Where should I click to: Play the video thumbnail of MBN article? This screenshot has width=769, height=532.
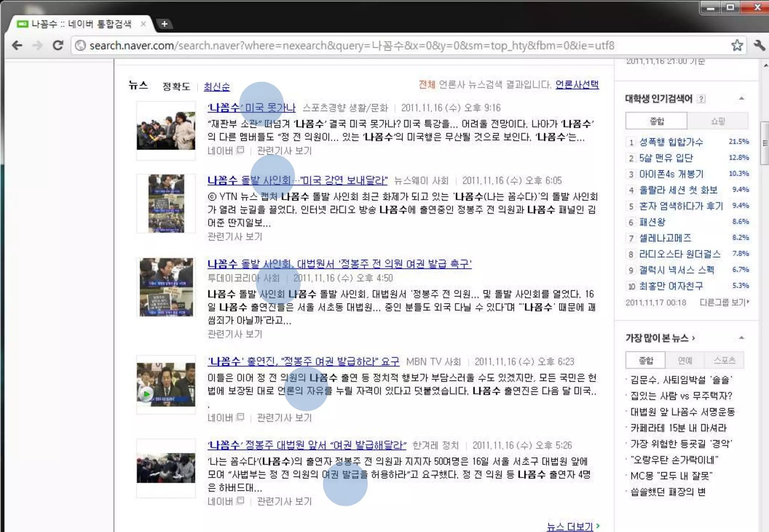(146, 394)
